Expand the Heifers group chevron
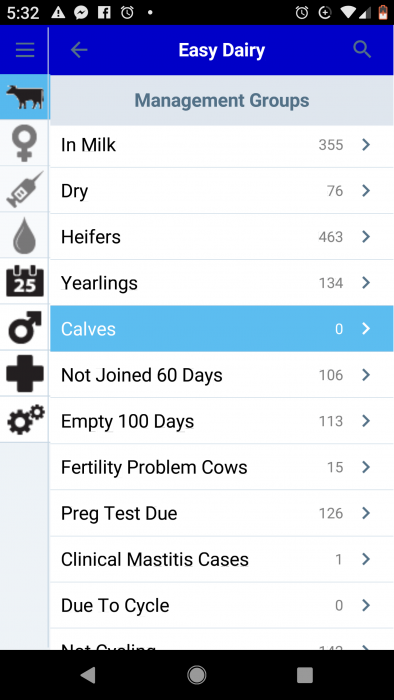This screenshot has height=700, width=394. click(366, 237)
